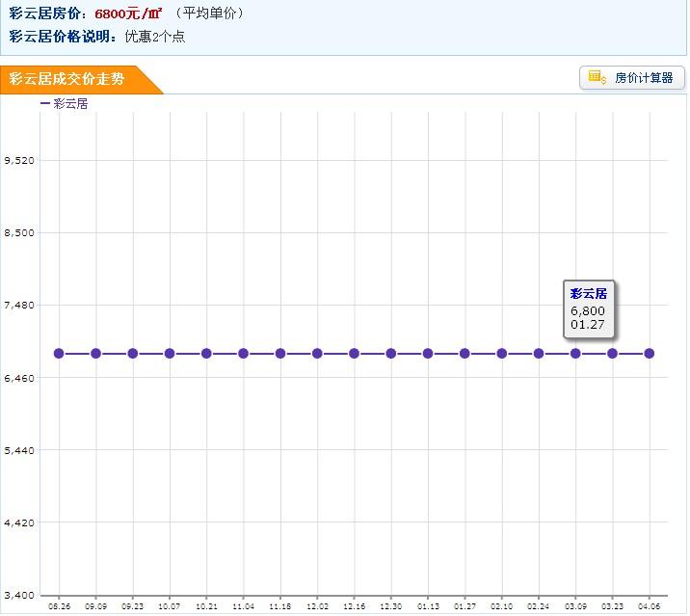Click the data point for 02.24
The image size is (690, 616).
point(539,354)
